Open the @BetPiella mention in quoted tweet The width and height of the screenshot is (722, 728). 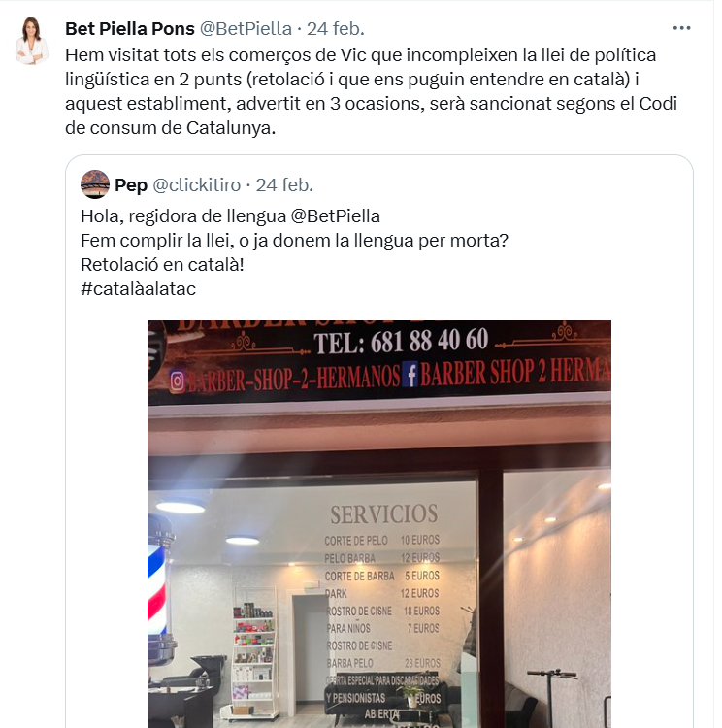point(335,216)
